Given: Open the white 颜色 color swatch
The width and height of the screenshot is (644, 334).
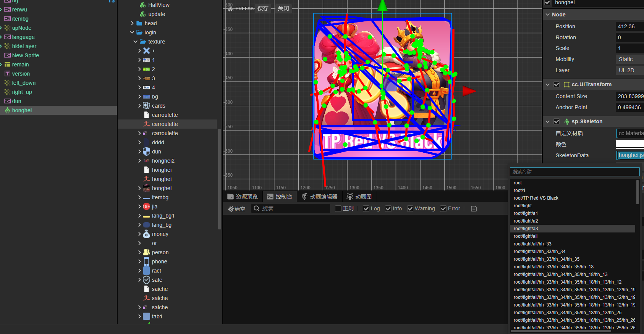Looking at the screenshot, I should pyautogui.click(x=630, y=144).
